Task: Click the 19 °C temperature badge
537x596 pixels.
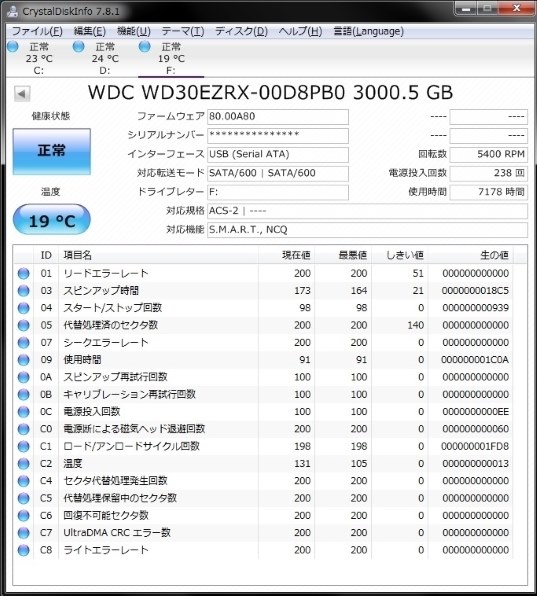Action: pyautogui.click(x=52, y=220)
